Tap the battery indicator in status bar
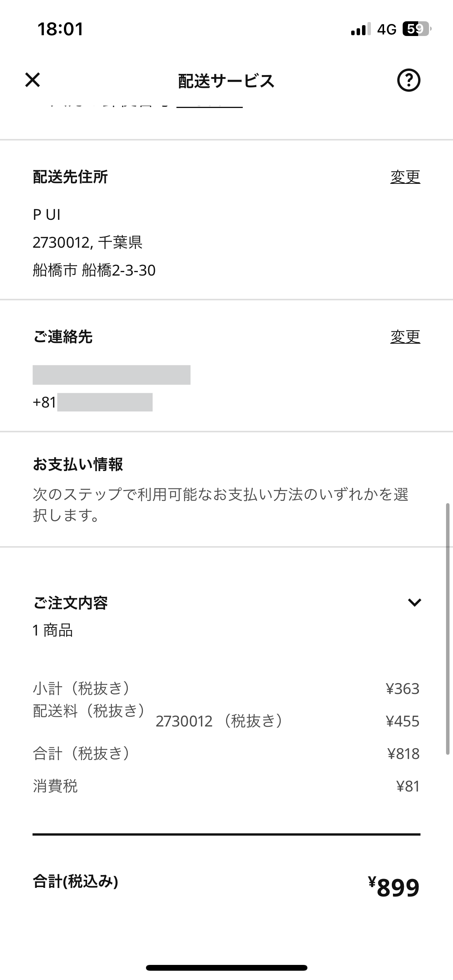The image size is (453, 980). [x=417, y=29]
